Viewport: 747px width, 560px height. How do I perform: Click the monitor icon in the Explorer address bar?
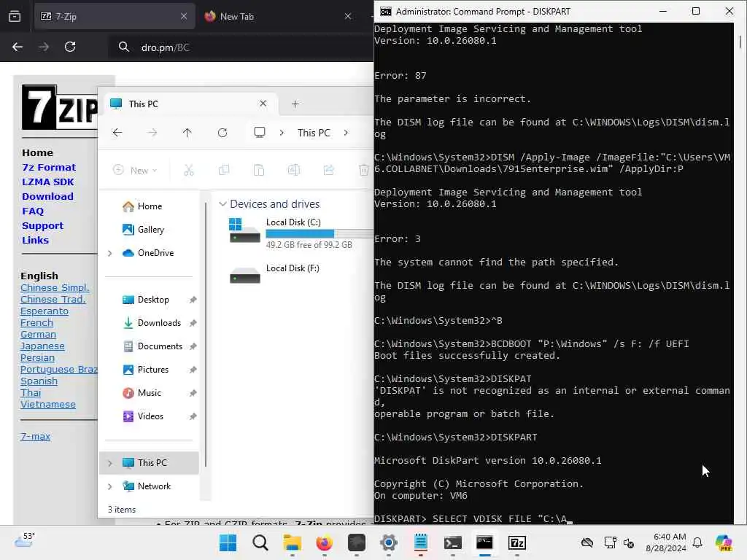click(260, 133)
